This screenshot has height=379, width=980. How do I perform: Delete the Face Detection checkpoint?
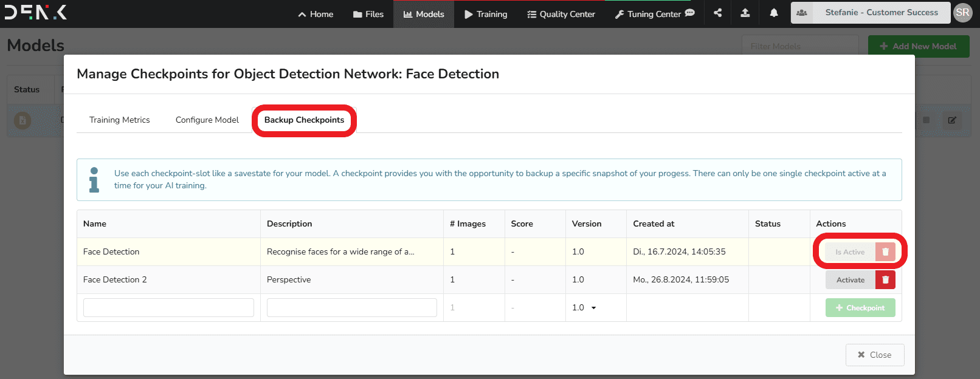(885, 252)
